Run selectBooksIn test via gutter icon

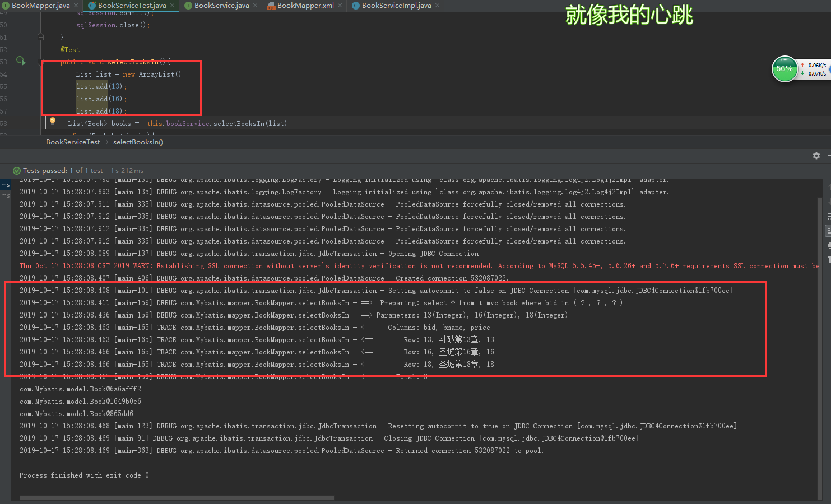(21, 60)
